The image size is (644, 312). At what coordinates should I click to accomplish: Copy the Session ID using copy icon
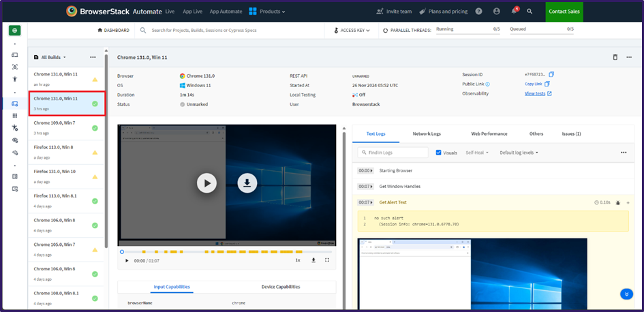click(551, 74)
